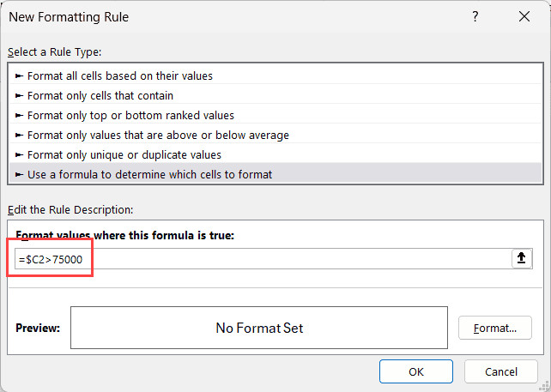The height and width of the screenshot is (392, 551).
Task: Confirm the rule with OK
Action: (x=416, y=371)
